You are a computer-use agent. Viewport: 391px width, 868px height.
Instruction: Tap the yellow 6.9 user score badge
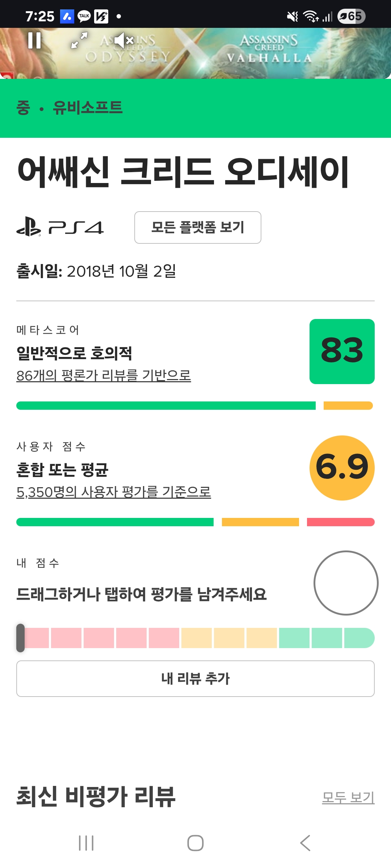pyautogui.click(x=342, y=468)
